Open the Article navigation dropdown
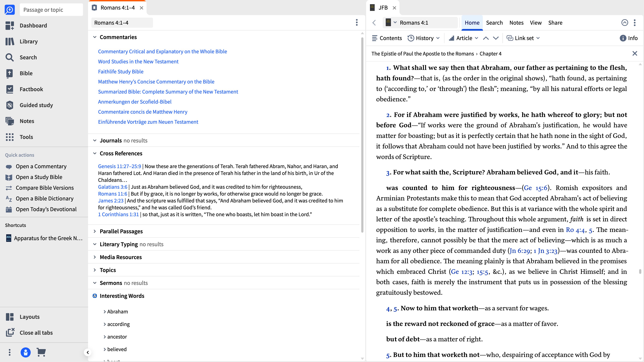This screenshot has height=362, width=644. pyautogui.click(x=464, y=38)
